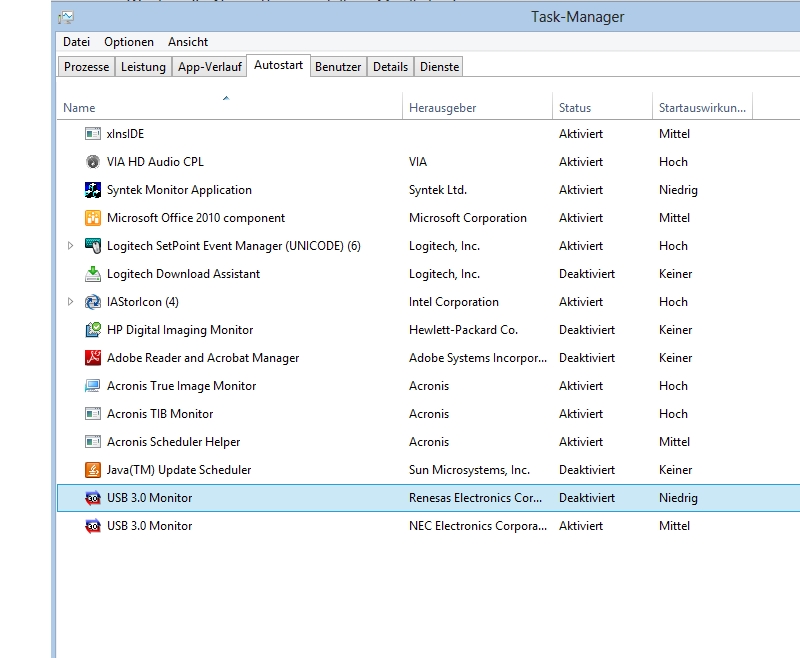Viewport: 800px width, 658px height.
Task: Click the Sun Microsystems, Inc. publisher cell
Action: [469, 470]
